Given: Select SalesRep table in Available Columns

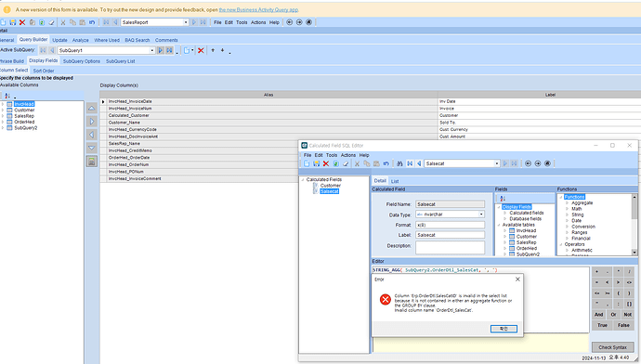Looking at the screenshot, I should click(24, 116).
